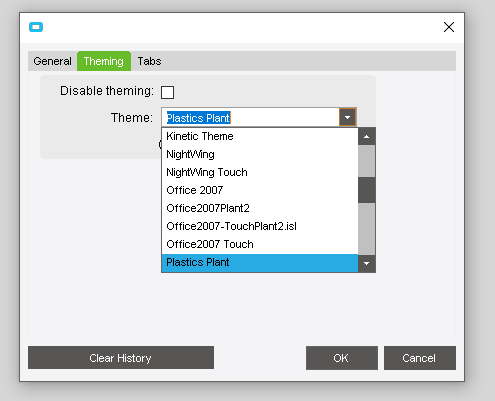The image size is (495, 401).
Task: Select highlighted Plastics Plant list item
Action: [260, 263]
